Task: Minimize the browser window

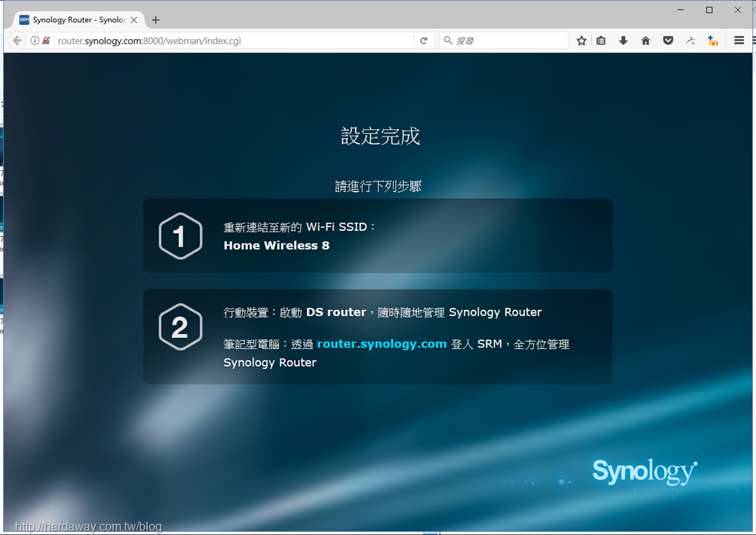Action: click(x=680, y=10)
